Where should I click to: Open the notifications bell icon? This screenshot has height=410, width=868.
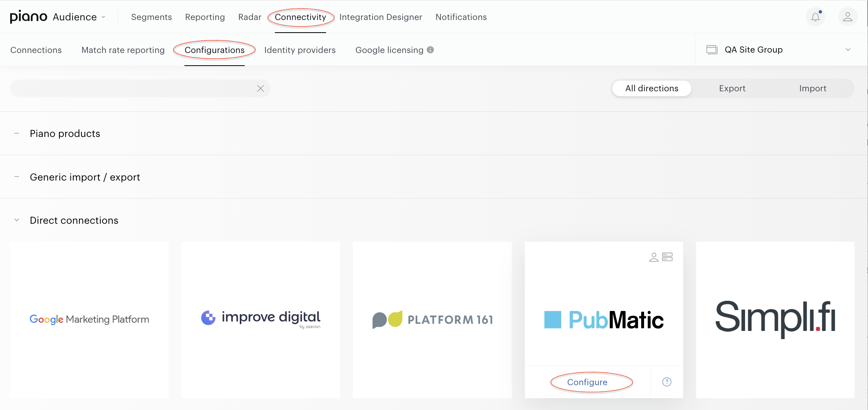pyautogui.click(x=815, y=17)
